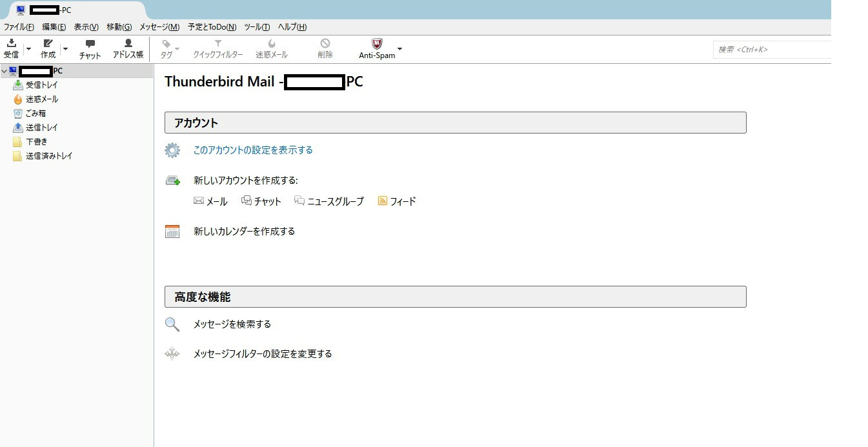Image resolution: width=868 pixels, height=447 pixels.
Task: Click the calendar icon for new calendar
Action: (172, 232)
